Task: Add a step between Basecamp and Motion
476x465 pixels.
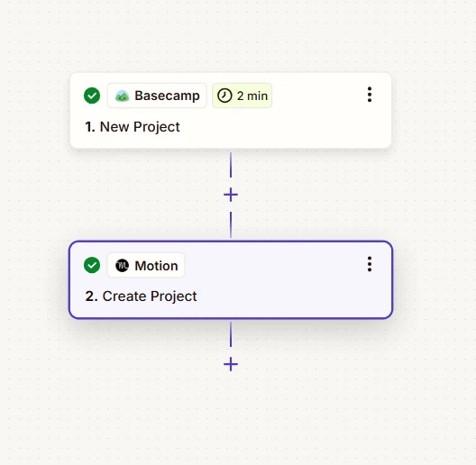Action: pos(231,195)
